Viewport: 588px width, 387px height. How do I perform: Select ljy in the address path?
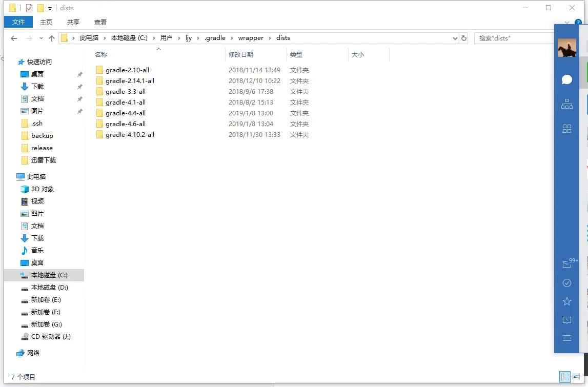pos(189,38)
